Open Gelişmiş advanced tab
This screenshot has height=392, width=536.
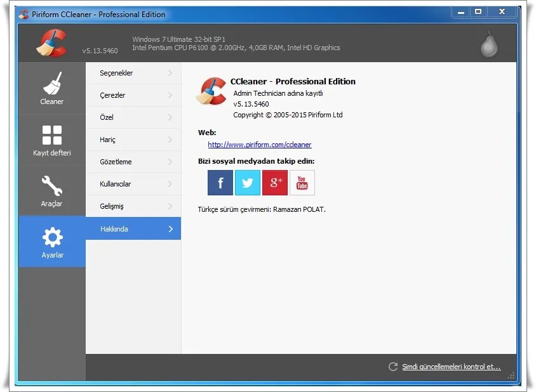[133, 206]
